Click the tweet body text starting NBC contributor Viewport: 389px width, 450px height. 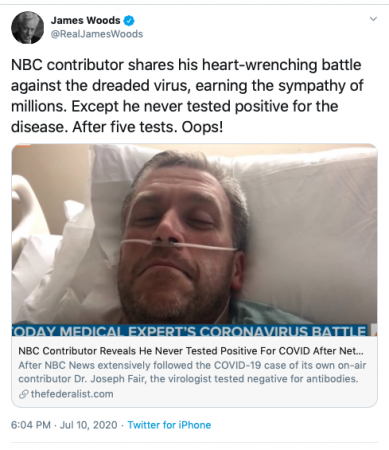[x=187, y=96]
